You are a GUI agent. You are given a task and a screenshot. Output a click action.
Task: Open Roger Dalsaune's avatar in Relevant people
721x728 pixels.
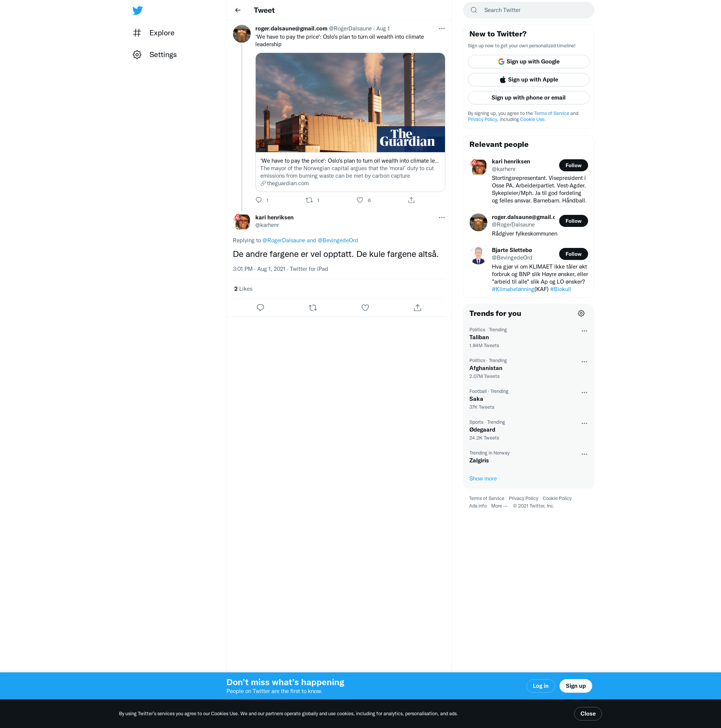[478, 222]
